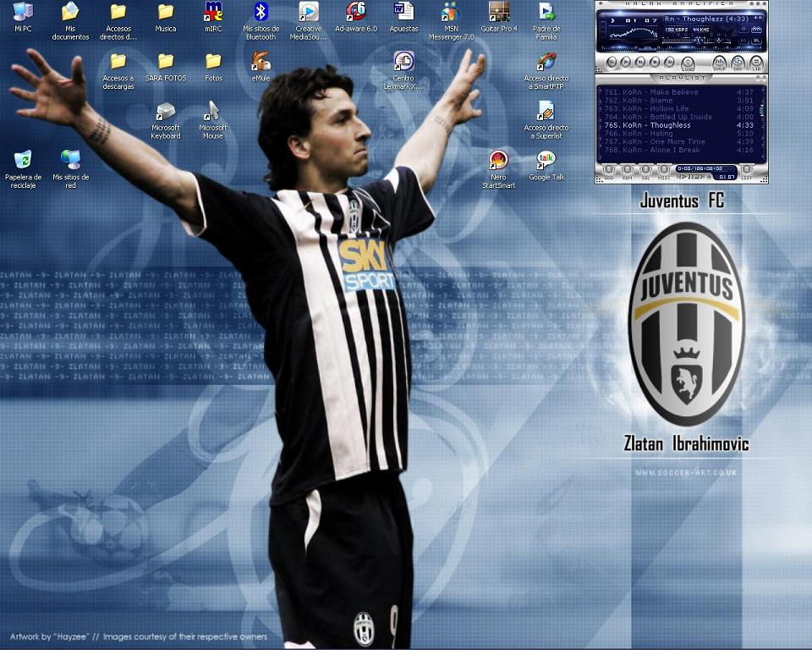Screen dimensions: 812x650
Task: Open Papelera de reciclaje icon
Action: point(23,169)
